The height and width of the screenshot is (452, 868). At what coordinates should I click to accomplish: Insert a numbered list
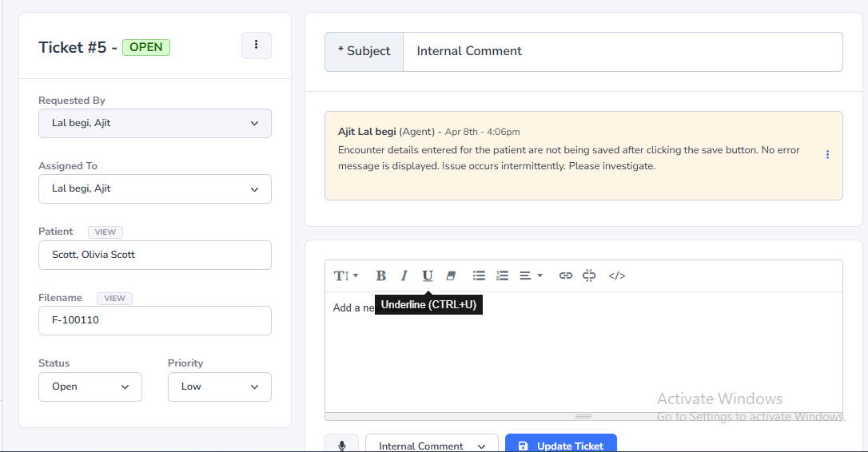pyautogui.click(x=502, y=276)
